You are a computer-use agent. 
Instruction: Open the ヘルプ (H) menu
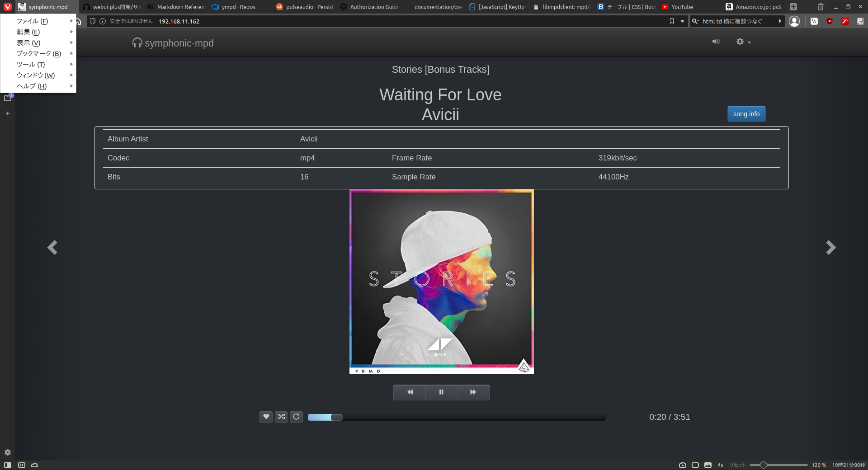(x=38, y=86)
